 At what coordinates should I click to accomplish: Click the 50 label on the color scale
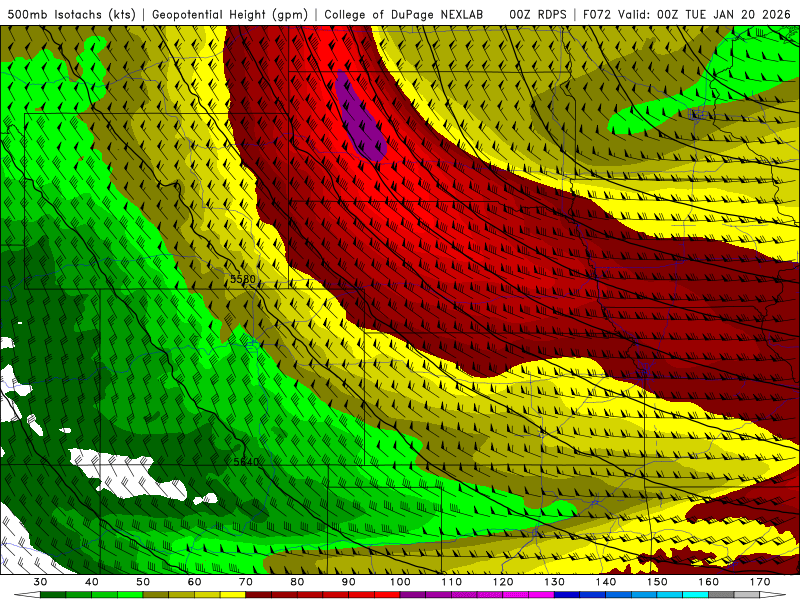[143, 582]
